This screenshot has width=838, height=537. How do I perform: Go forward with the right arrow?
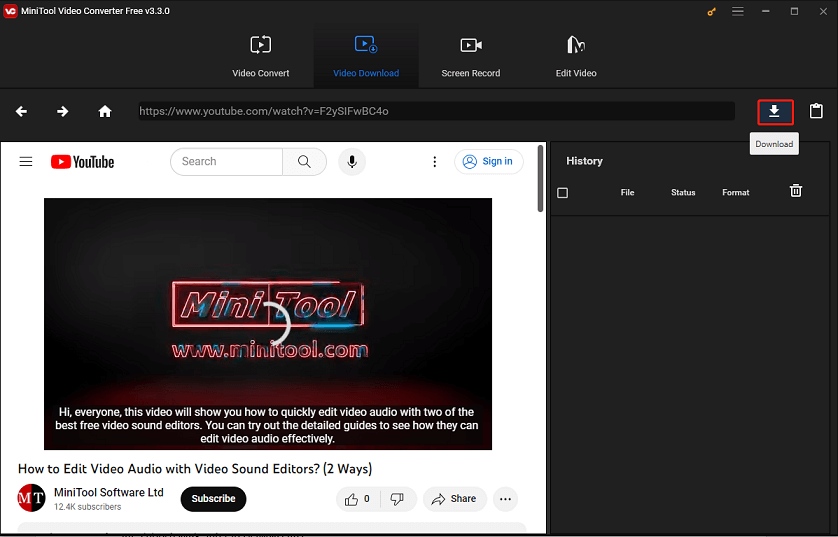(63, 111)
